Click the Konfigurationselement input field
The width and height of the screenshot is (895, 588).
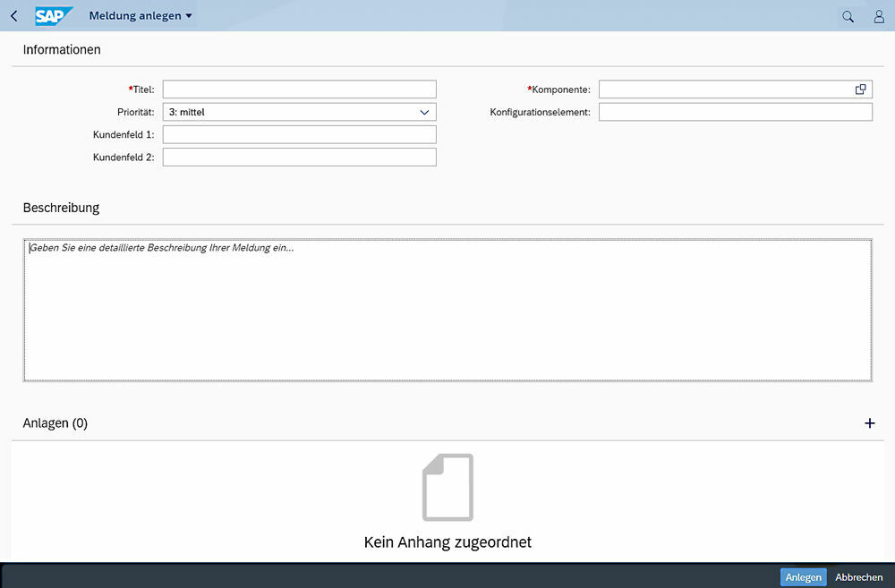pos(736,111)
